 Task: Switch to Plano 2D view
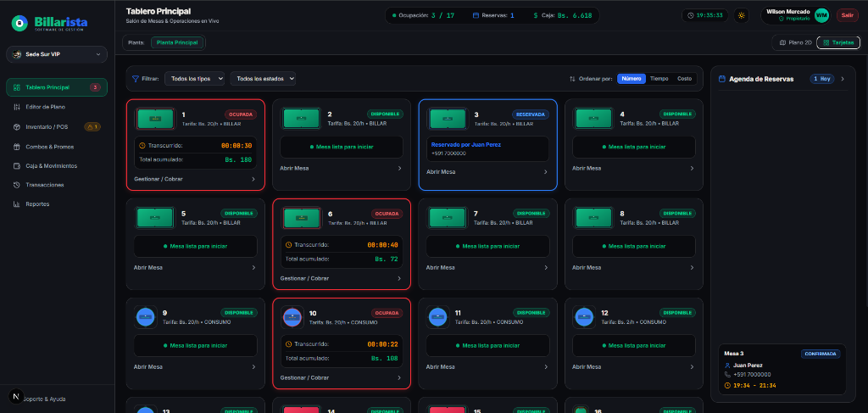[795, 42]
